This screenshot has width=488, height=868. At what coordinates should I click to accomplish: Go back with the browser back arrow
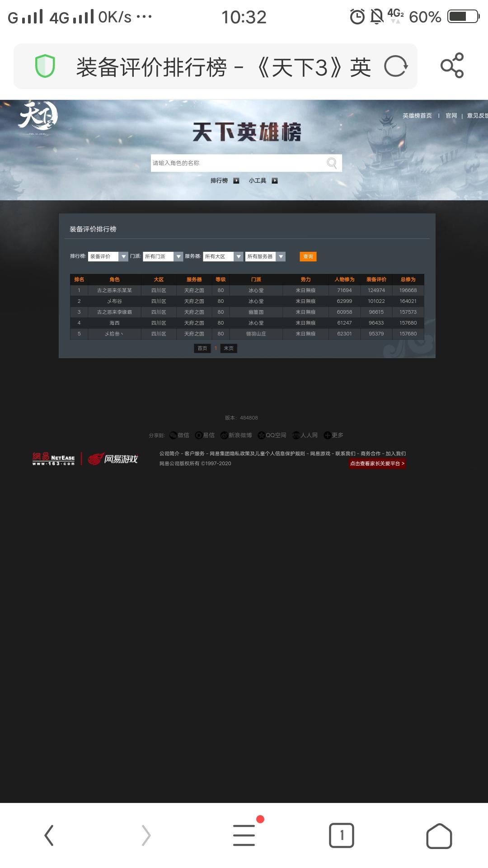pyautogui.click(x=49, y=835)
